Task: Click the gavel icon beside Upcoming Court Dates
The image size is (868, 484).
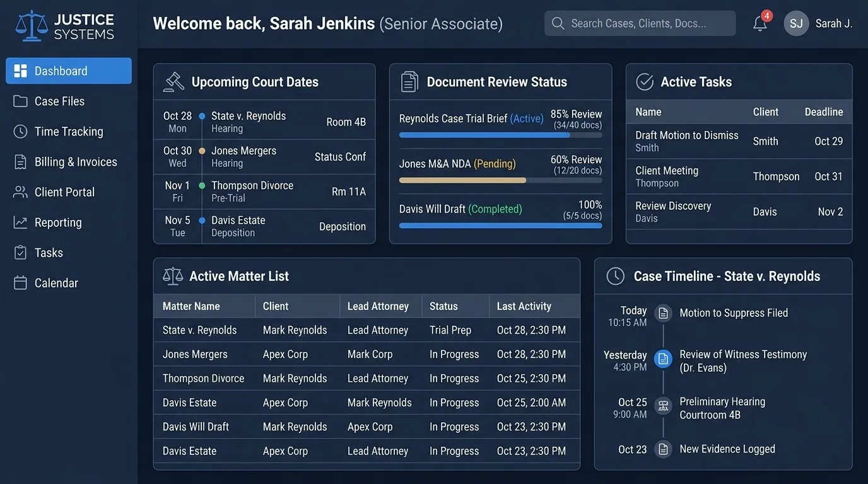Action: (x=173, y=82)
